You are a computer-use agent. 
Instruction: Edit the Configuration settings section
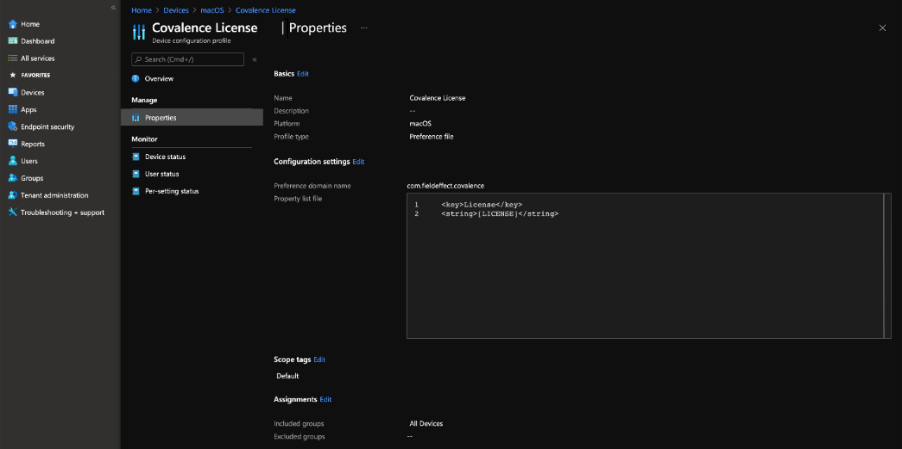coord(358,162)
